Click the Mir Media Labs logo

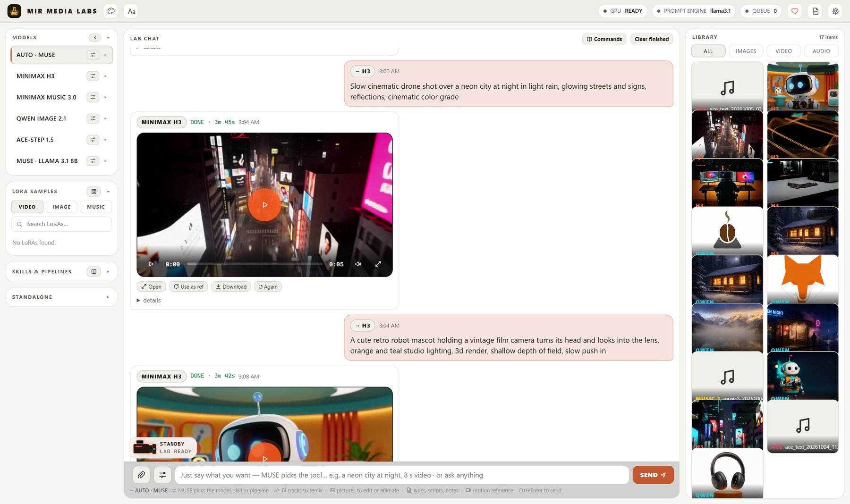point(14,11)
